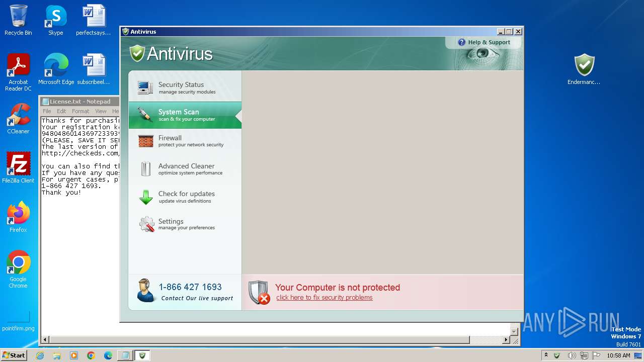Open Notepad File menu

pyautogui.click(x=47, y=111)
